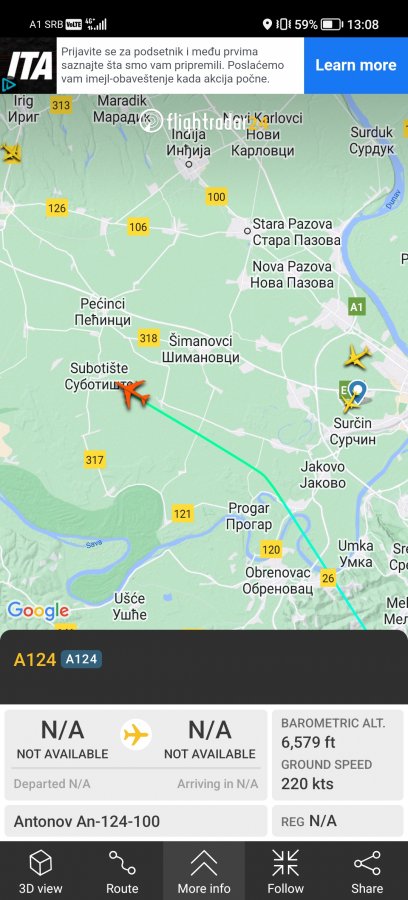Image resolution: width=408 pixels, height=900 pixels.
Task: Tap the yellow airplane route circle icon
Action: [136, 735]
